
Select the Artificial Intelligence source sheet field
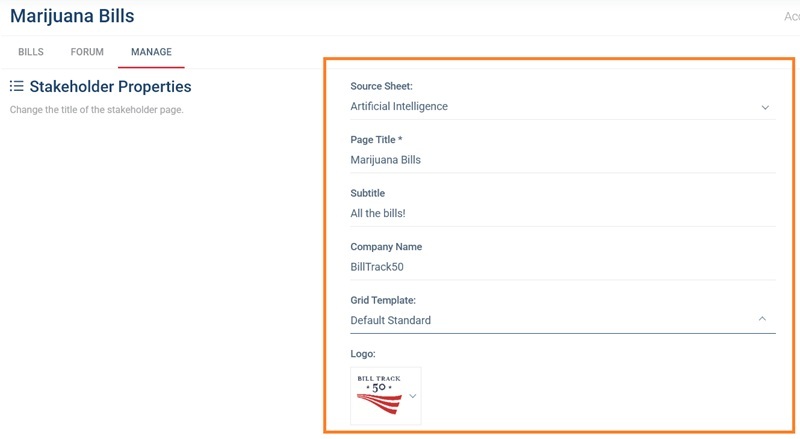click(x=550, y=106)
